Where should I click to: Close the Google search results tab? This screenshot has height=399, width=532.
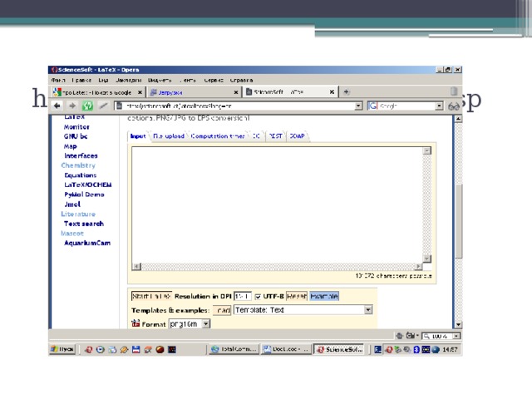140,92
